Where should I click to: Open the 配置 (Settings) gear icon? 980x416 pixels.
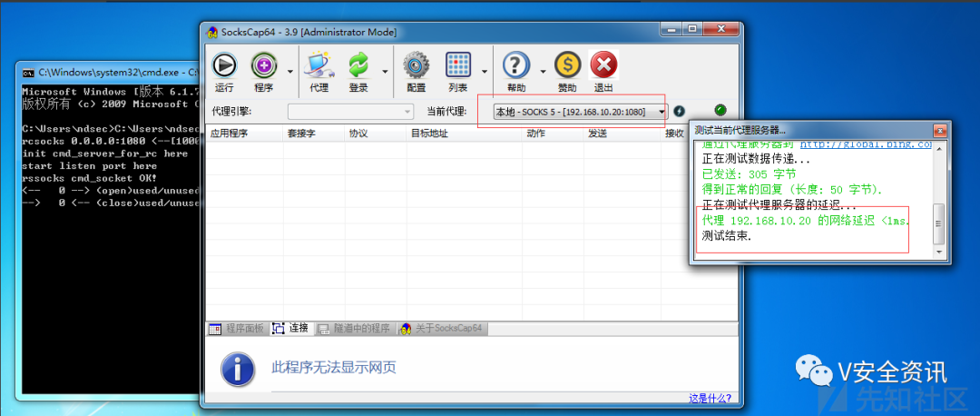tap(416, 65)
